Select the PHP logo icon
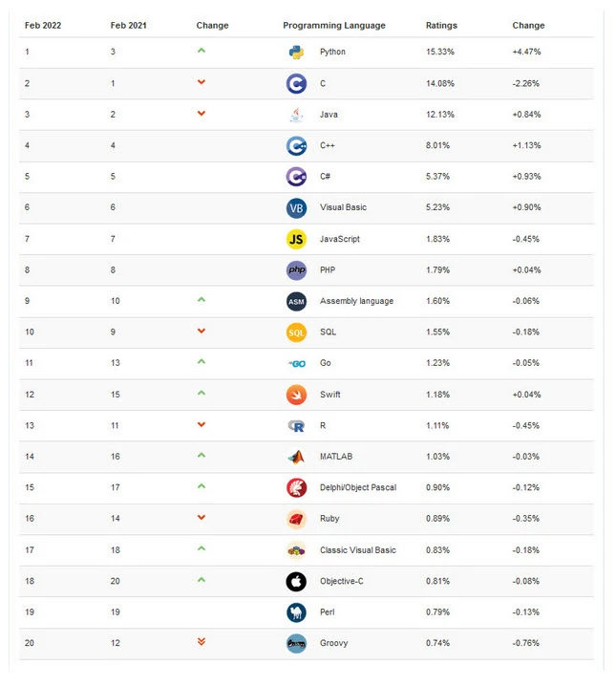This screenshot has width=616, height=686. tap(296, 270)
